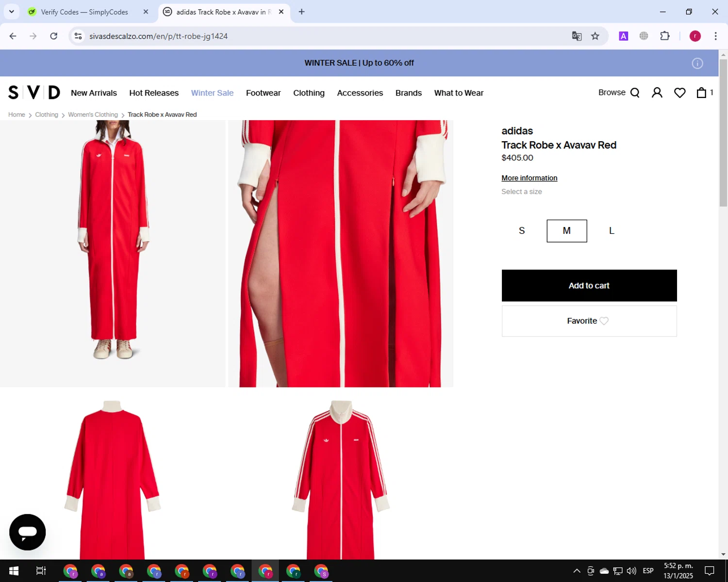728x582 pixels.
Task: Open the Brands menu
Action: click(409, 93)
